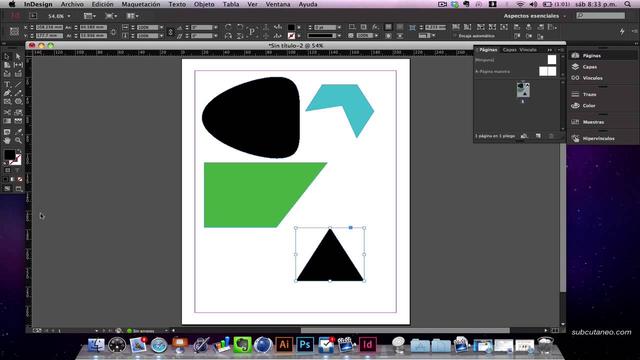Click the Apply None button in toolbox
This screenshot has width=640, height=360.
20,179
